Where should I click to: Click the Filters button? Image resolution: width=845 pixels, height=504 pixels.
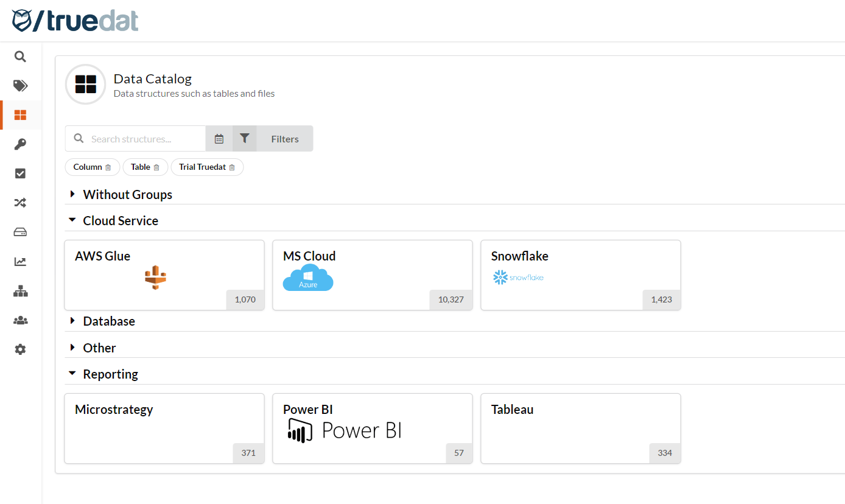[x=284, y=139]
